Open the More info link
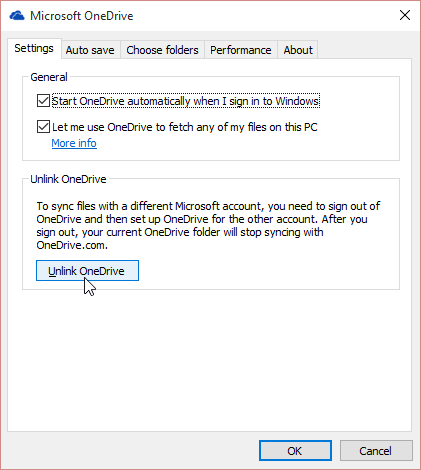Viewport: 421px width, 470px height. pyautogui.click(x=74, y=143)
